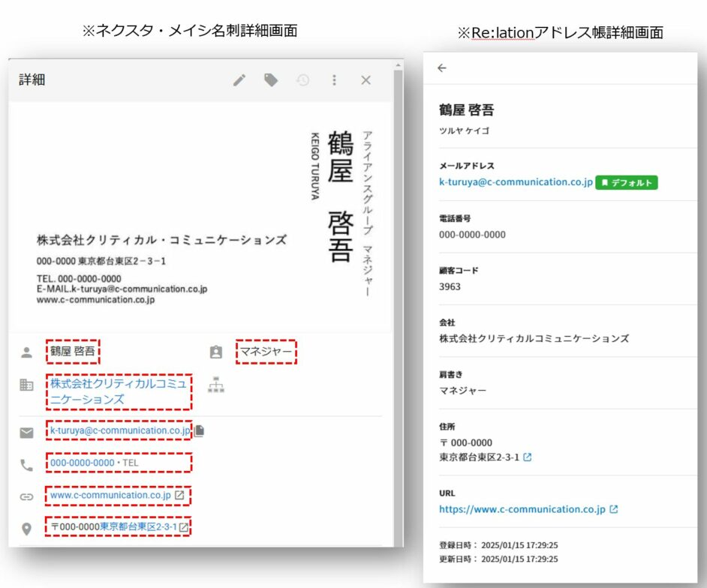
Task: Go back with the arrow in Re:lation panel
Action: click(x=442, y=68)
